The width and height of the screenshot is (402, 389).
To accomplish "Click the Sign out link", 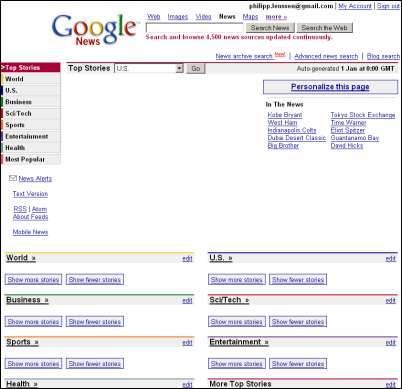I will click(x=388, y=6).
